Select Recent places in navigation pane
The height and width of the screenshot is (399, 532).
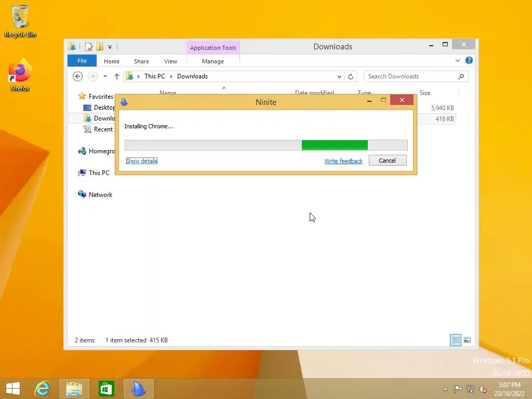[98, 129]
